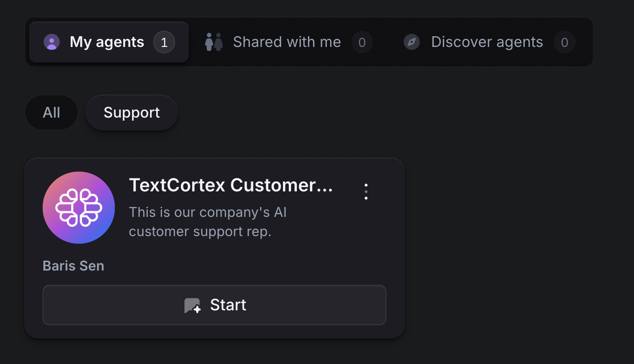Open the TextCortex Customer agent title
The width and height of the screenshot is (634, 364).
click(231, 185)
